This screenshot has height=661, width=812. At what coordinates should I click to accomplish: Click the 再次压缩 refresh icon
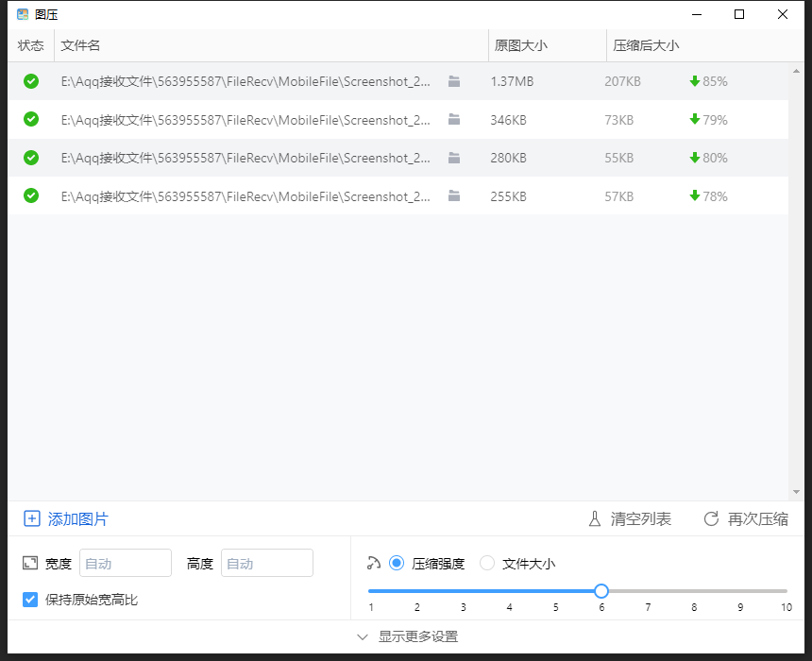coord(712,519)
